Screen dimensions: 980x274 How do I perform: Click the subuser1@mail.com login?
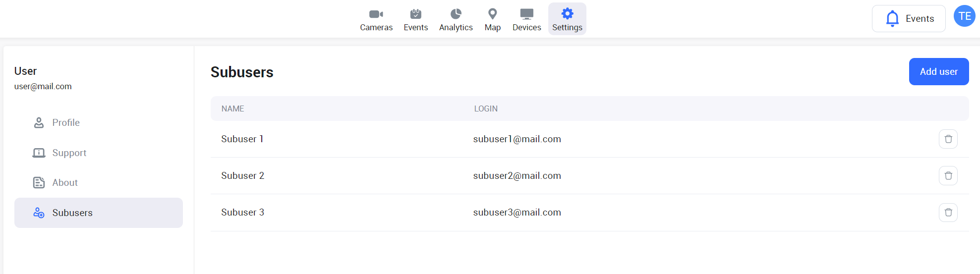(517, 139)
